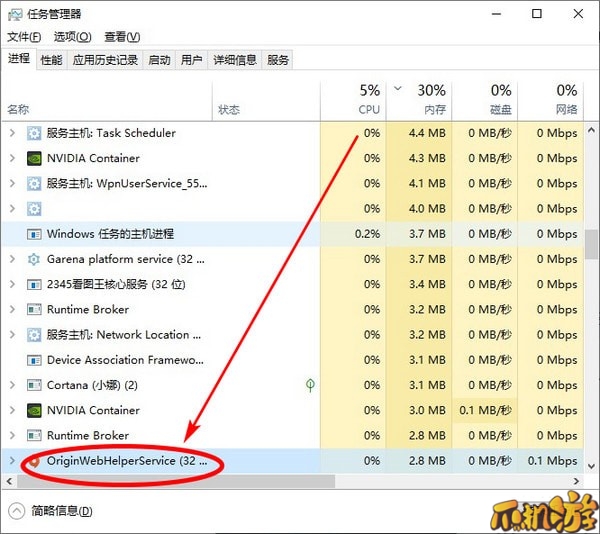Image resolution: width=600 pixels, height=534 pixels.
Task: Click the 4.4 MB memory value
Action: (427, 133)
